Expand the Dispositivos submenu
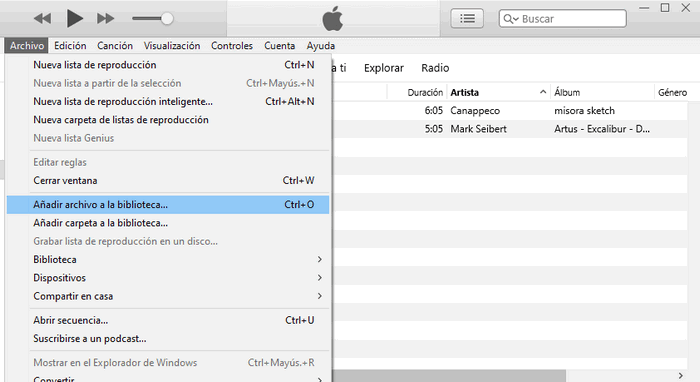 click(x=168, y=278)
